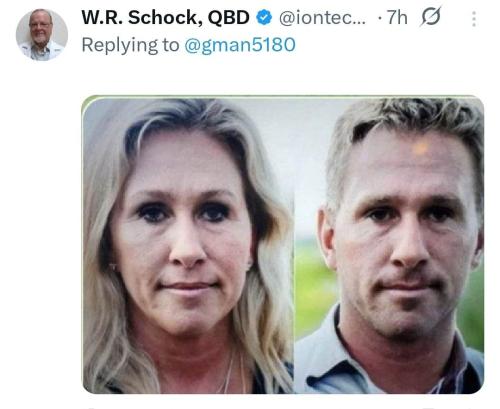Click the badge after QBD
The width and height of the screenshot is (500, 409).
tap(264, 17)
